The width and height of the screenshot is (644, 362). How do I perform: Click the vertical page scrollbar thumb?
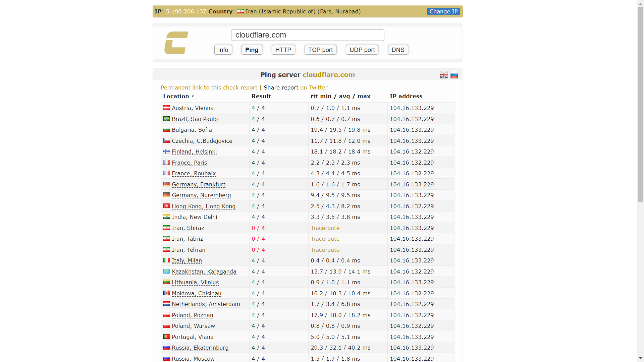(640, 105)
